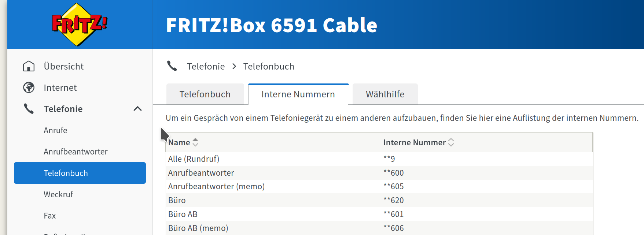The height and width of the screenshot is (235, 644).
Task: Open Anrufbeantworter in the sidebar
Action: (x=76, y=152)
